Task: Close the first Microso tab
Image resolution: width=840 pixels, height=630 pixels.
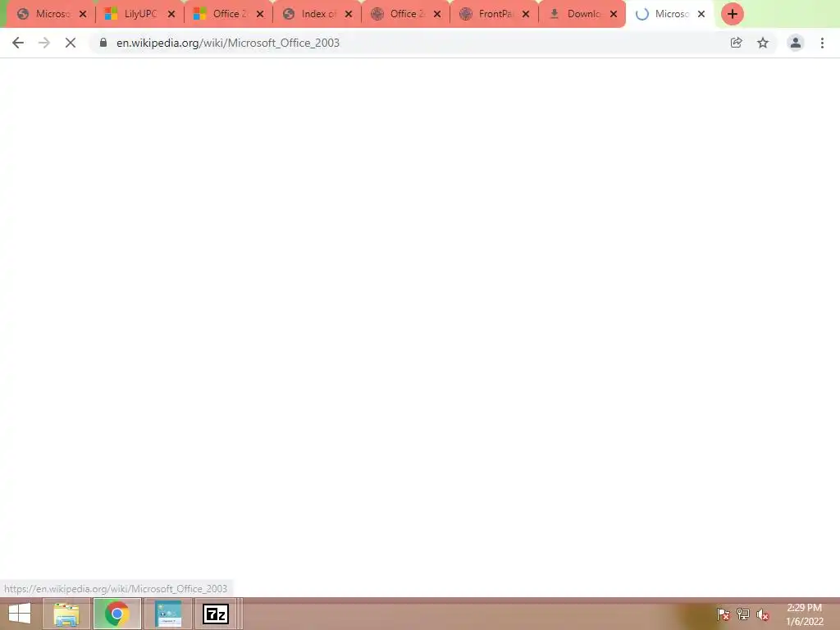Action: point(83,15)
